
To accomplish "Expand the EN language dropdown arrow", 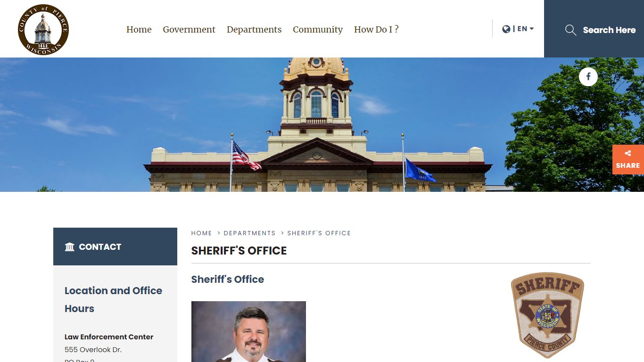I will pyautogui.click(x=532, y=29).
